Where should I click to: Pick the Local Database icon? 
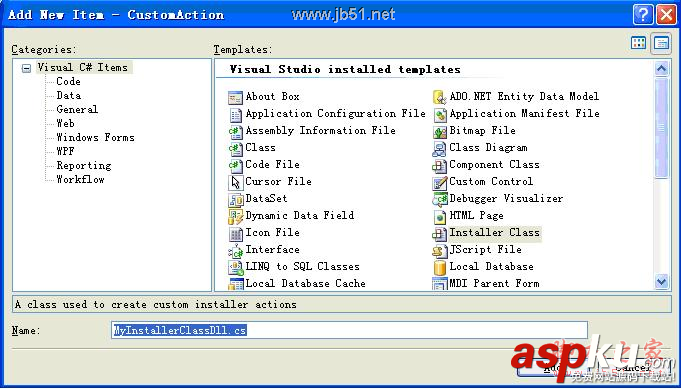440,267
